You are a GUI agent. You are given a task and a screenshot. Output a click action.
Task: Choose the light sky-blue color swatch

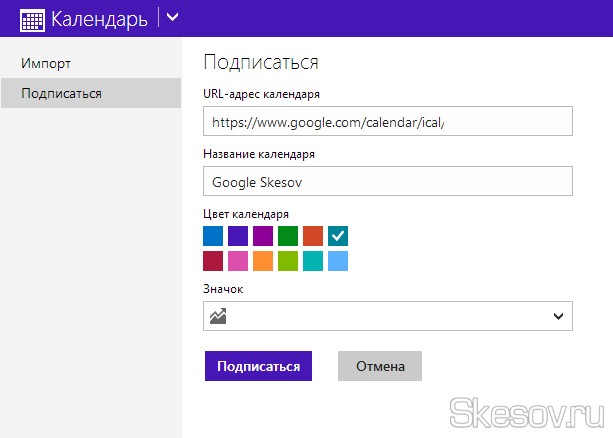tap(338, 261)
